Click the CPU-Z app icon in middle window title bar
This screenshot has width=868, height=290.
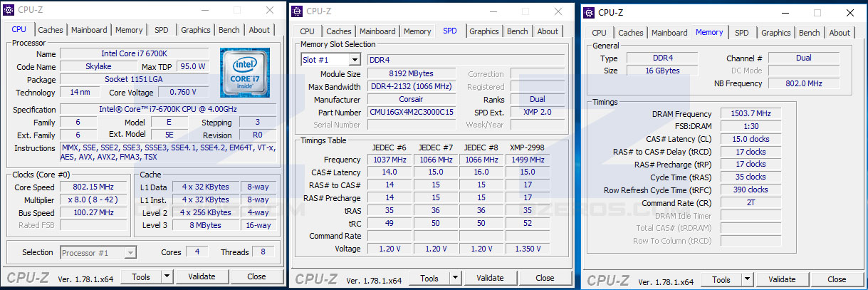coord(298,11)
